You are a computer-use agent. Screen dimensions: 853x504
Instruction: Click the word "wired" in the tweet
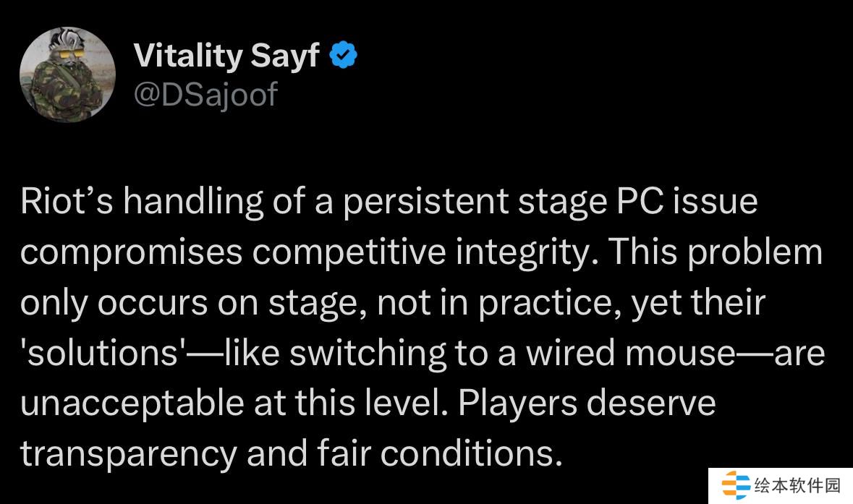coord(569,353)
